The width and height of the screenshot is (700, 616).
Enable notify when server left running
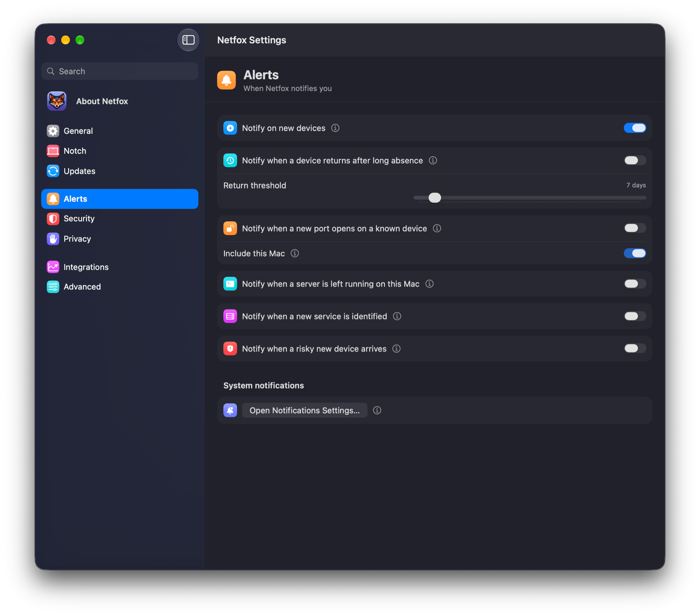635,284
